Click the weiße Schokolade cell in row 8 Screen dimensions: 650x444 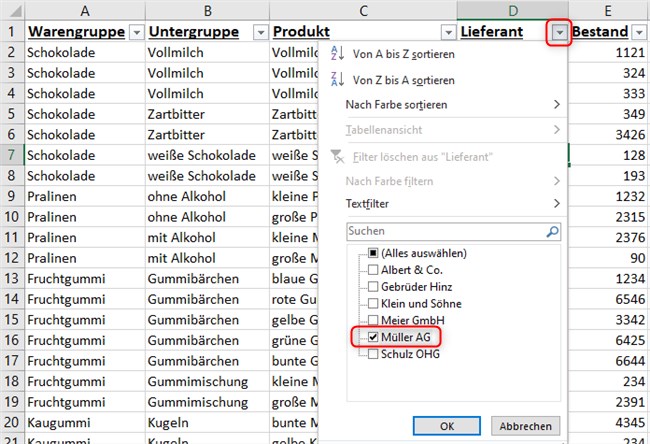[x=207, y=176]
